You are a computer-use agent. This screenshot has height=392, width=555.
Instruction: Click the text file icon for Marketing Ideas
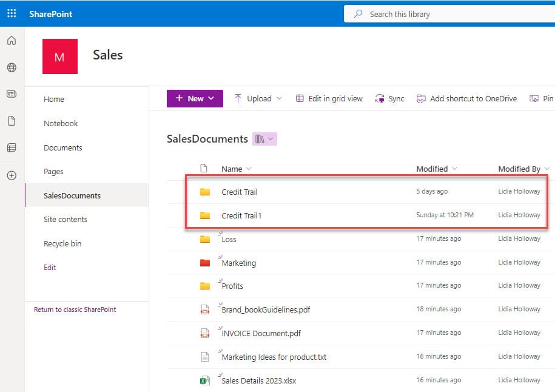pos(205,357)
